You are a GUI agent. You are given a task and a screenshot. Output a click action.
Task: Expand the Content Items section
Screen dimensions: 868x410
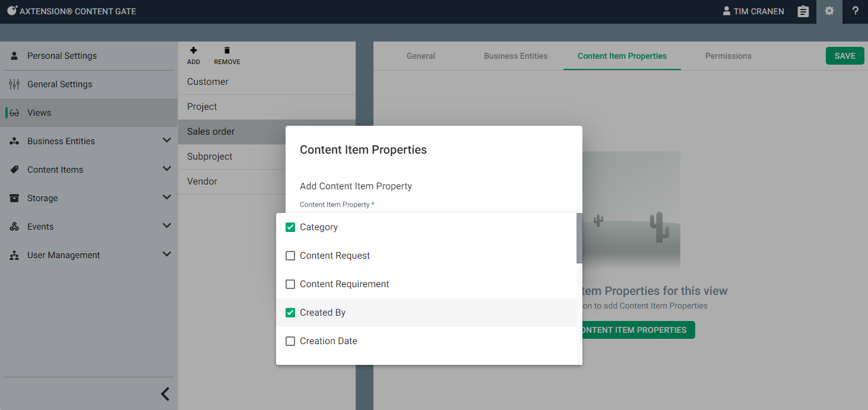[166, 169]
